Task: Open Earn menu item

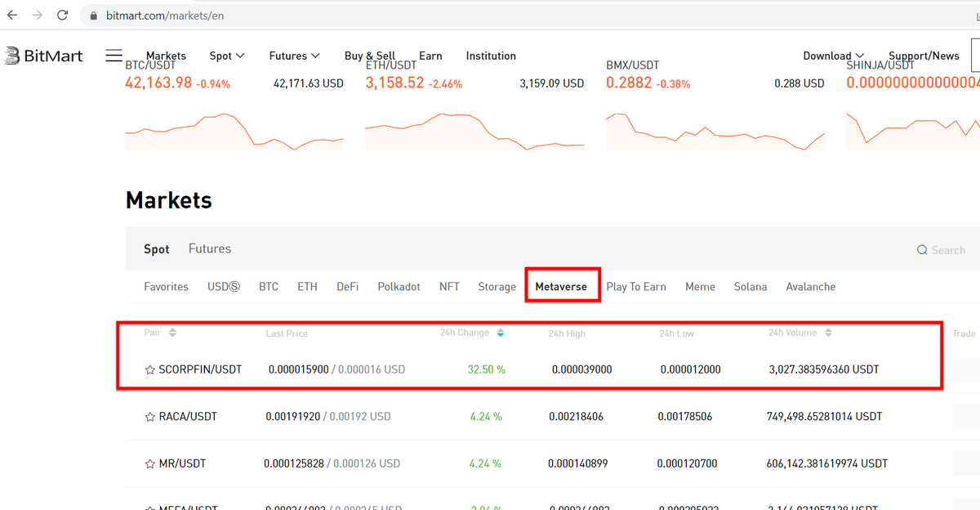Action: click(430, 56)
